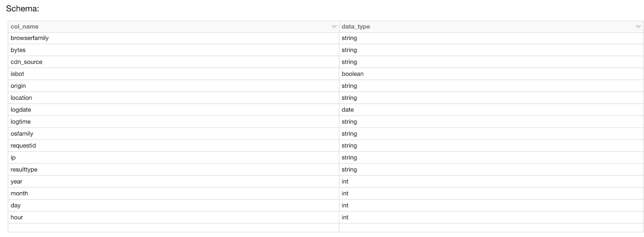The height and width of the screenshot is (237, 644).
Task: Select the requestid cell
Action: (x=23, y=146)
